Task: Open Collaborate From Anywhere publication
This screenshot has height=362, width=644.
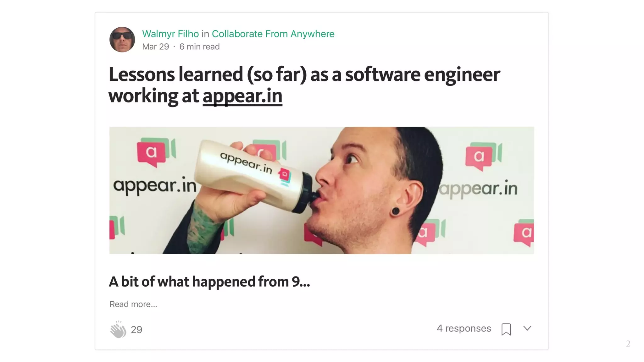Action: click(273, 34)
